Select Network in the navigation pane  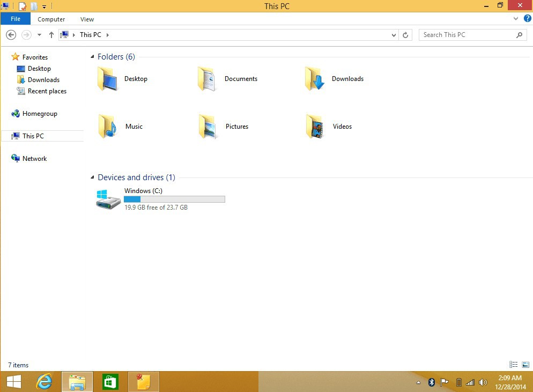coord(34,159)
